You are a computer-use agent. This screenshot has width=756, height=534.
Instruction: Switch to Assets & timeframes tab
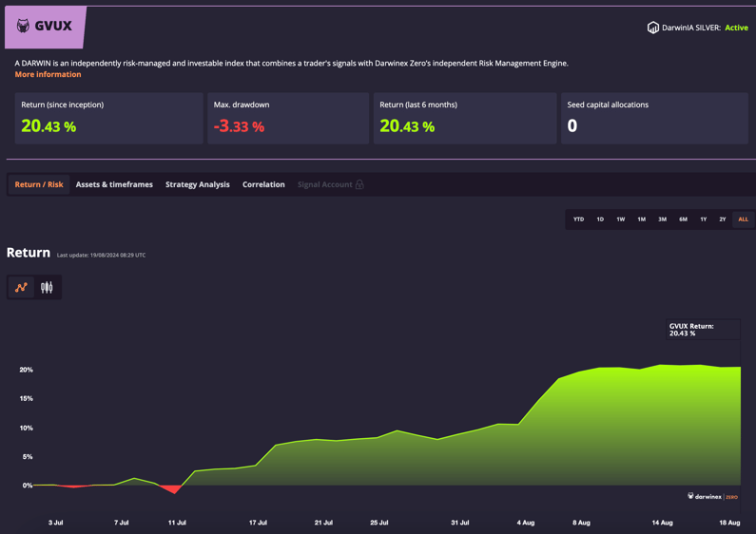114,184
